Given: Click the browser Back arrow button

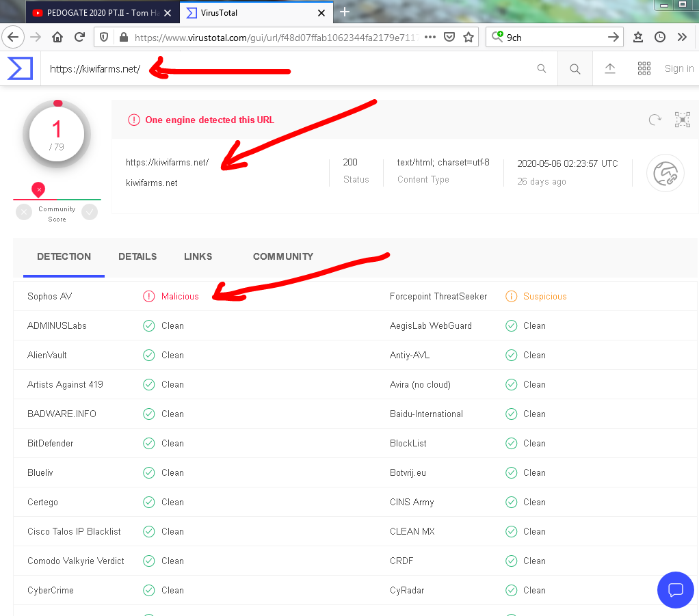Looking at the screenshot, I should coord(13,37).
